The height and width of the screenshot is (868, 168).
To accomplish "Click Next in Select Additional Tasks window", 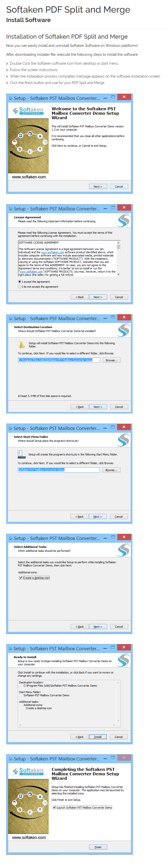I will coord(98,626).
